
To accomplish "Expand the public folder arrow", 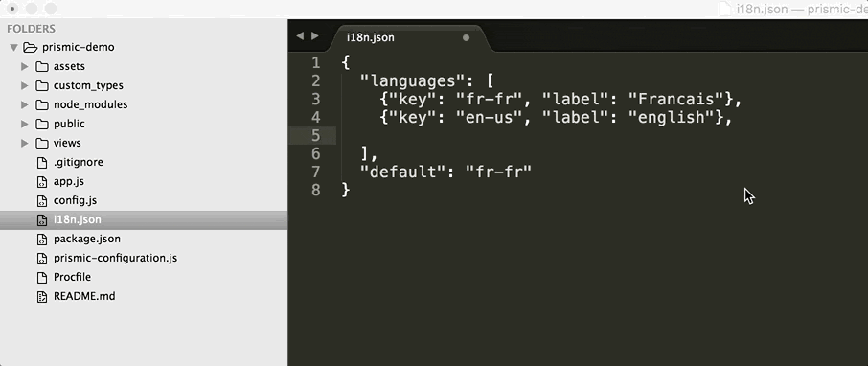I will coord(24,124).
